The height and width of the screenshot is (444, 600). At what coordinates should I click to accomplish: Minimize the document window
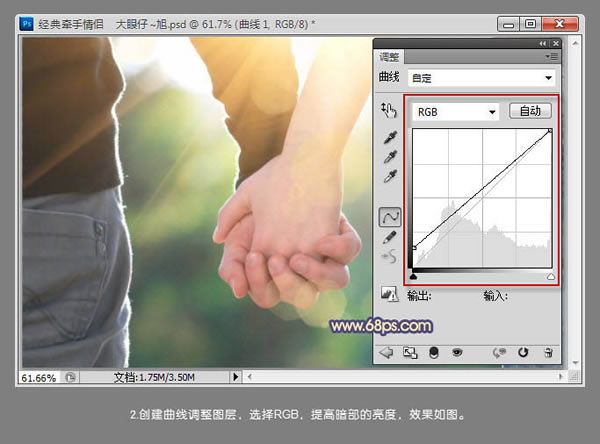pos(508,24)
